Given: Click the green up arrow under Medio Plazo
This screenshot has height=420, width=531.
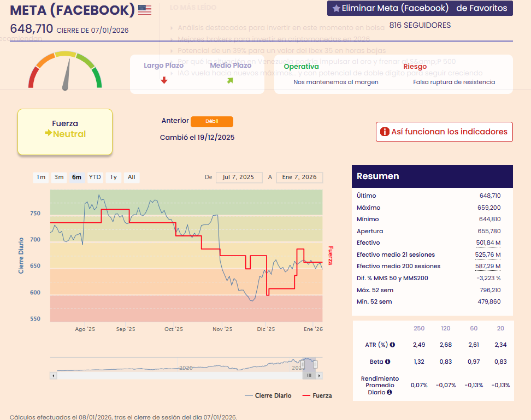Looking at the screenshot, I should [231, 80].
